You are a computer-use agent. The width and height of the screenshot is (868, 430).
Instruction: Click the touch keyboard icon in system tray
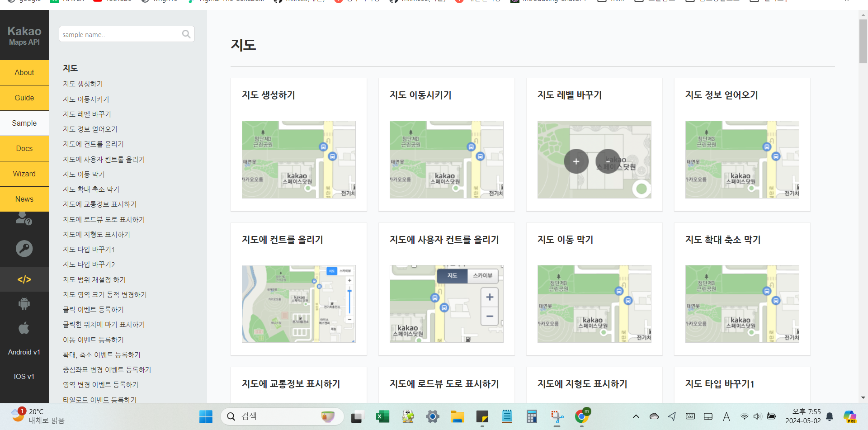pos(690,416)
